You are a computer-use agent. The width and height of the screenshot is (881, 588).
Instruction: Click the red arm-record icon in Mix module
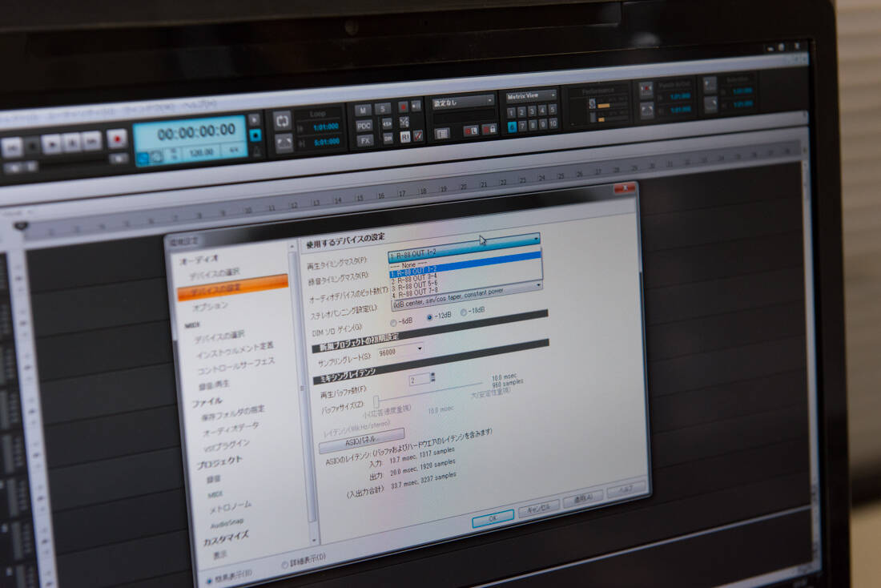tap(403, 107)
